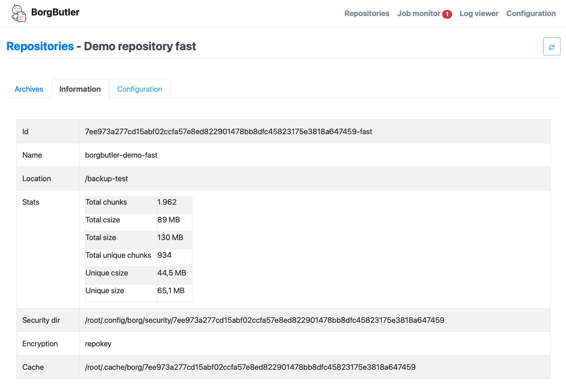Click the Total size value 130 MB
The image size is (566, 392).
(x=170, y=238)
